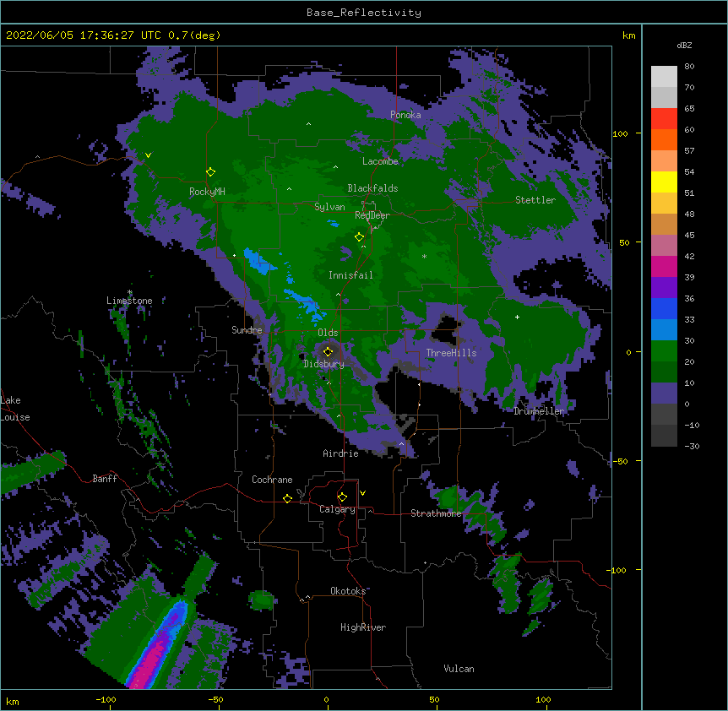Click the Airdrie town label

(x=340, y=453)
